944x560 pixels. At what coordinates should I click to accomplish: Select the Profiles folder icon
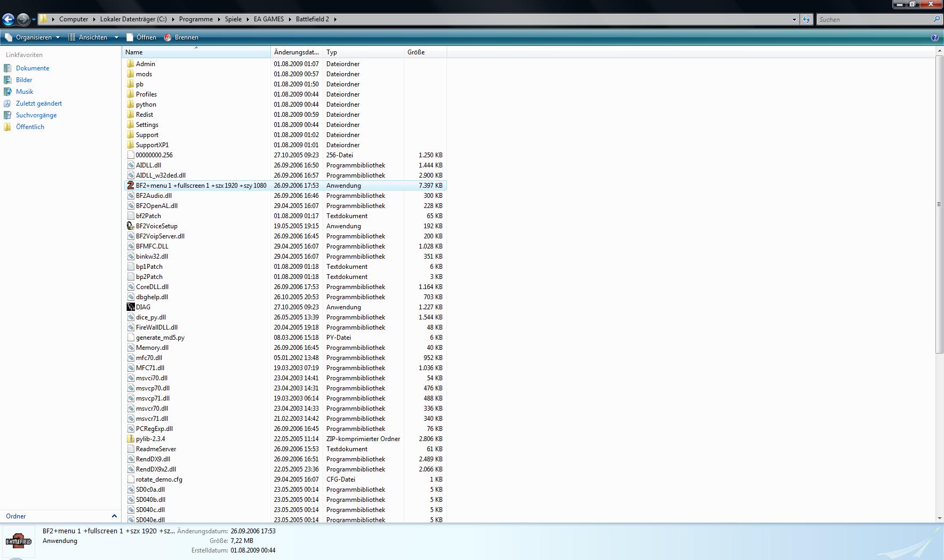point(131,94)
